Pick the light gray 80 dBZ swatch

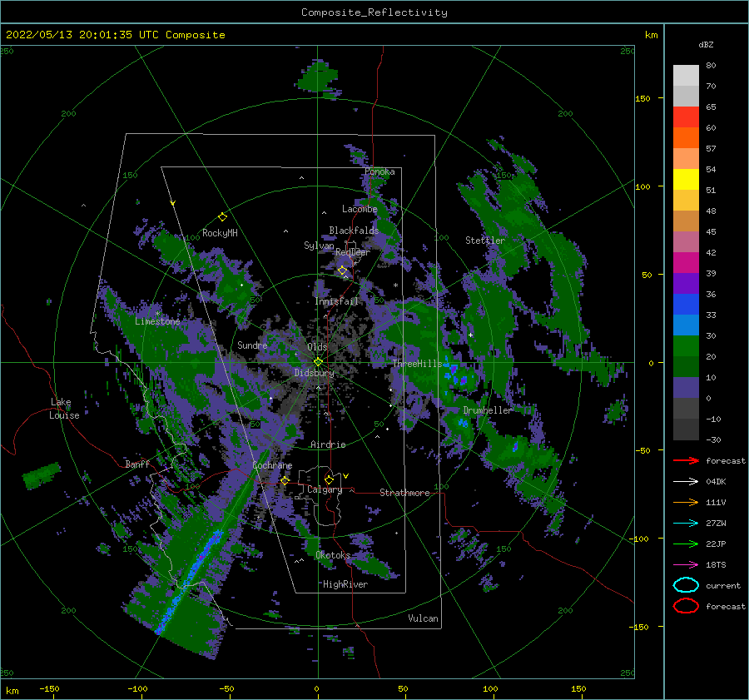pos(686,76)
